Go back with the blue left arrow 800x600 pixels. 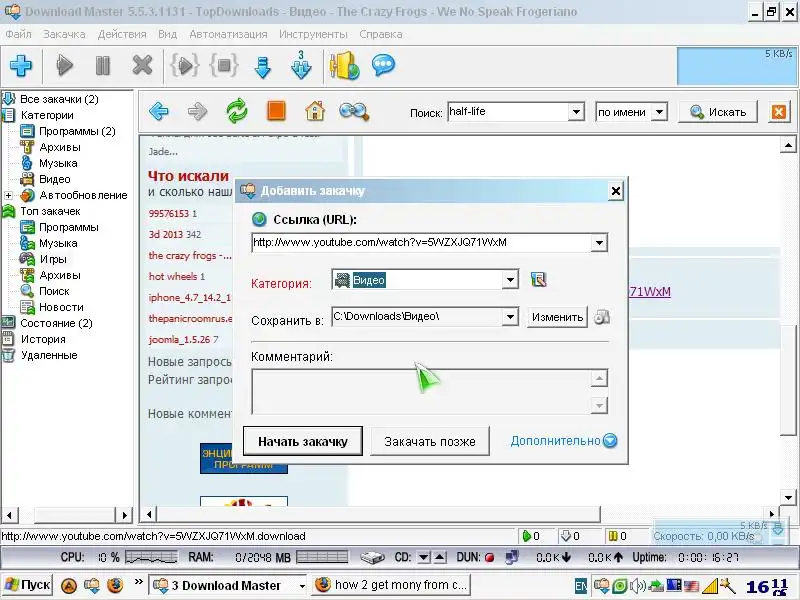click(x=159, y=111)
